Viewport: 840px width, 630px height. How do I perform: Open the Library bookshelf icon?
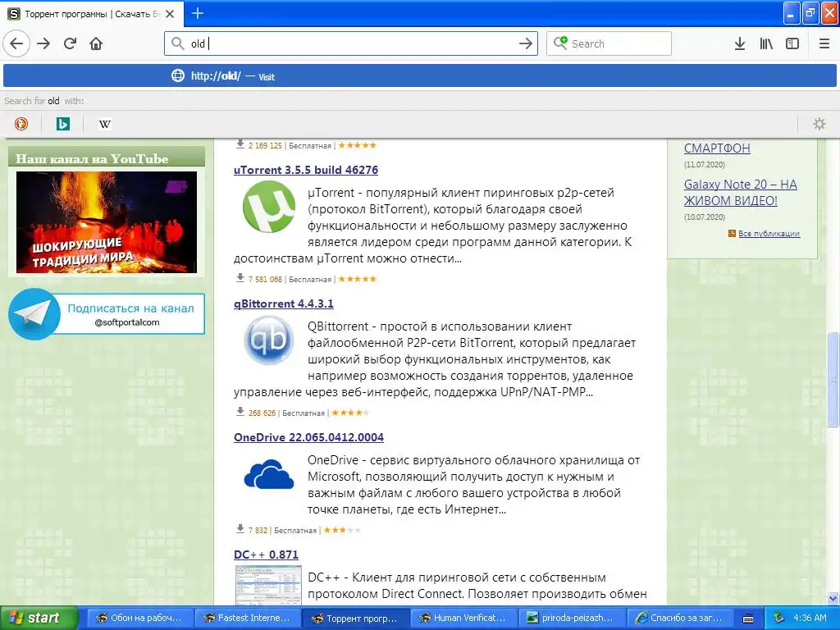pyautogui.click(x=766, y=43)
